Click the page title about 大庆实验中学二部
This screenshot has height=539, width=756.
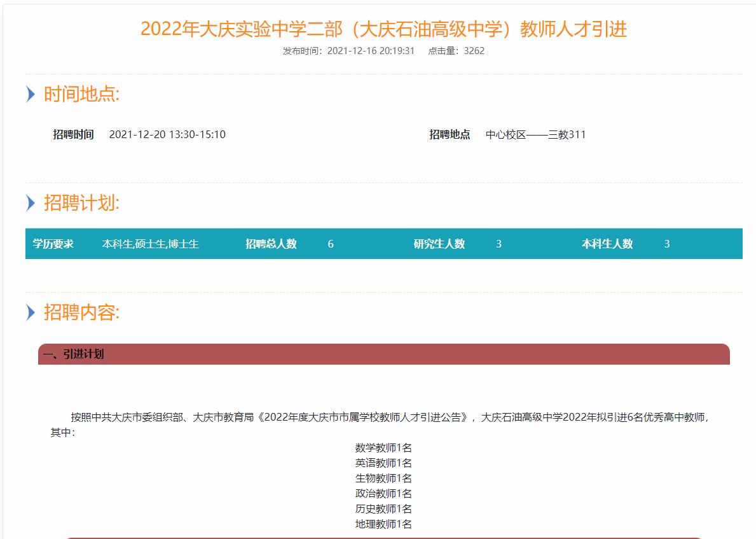coord(383,29)
